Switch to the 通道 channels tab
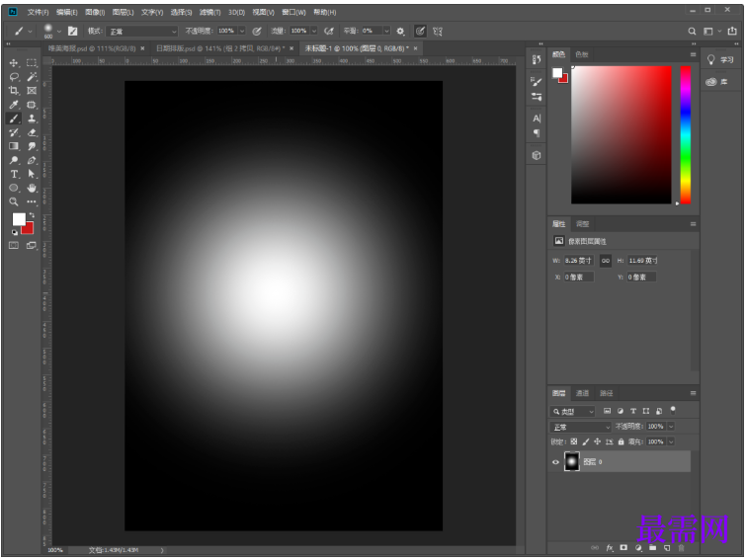This screenshot has height=560, width=747. point(583,393)
